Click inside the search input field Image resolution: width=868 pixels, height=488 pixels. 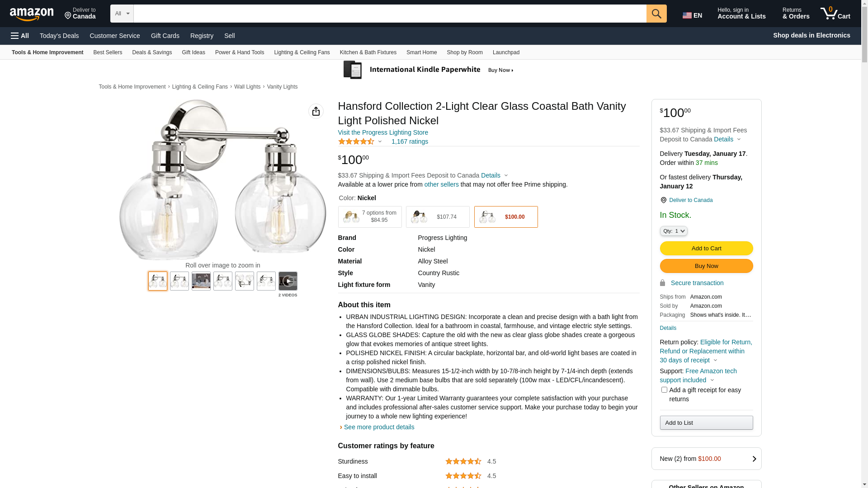click(390, 14)
